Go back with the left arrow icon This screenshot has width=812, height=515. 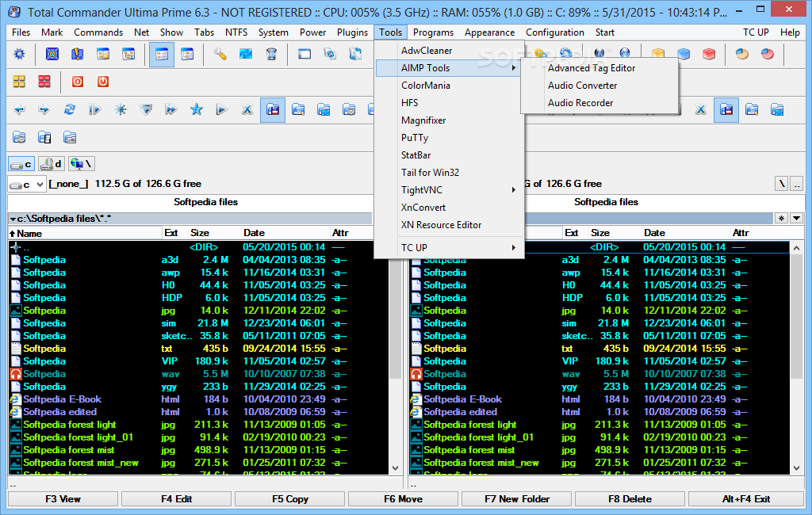[x=19, y=109]
